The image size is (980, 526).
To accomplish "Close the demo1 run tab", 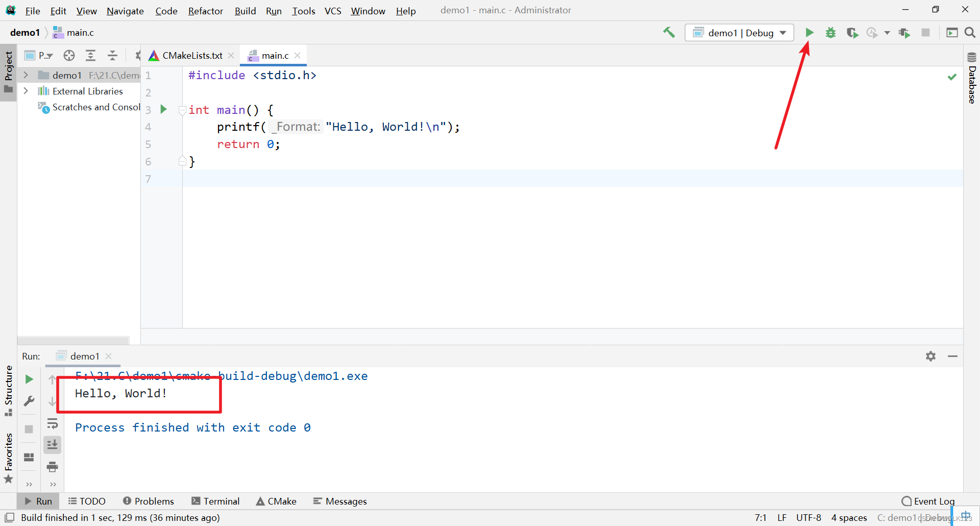I will click(x=108, y=356).
